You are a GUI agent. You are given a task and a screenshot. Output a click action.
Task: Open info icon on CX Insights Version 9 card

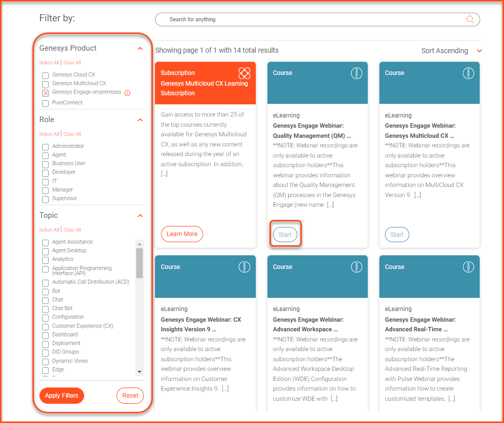(244, 267)
